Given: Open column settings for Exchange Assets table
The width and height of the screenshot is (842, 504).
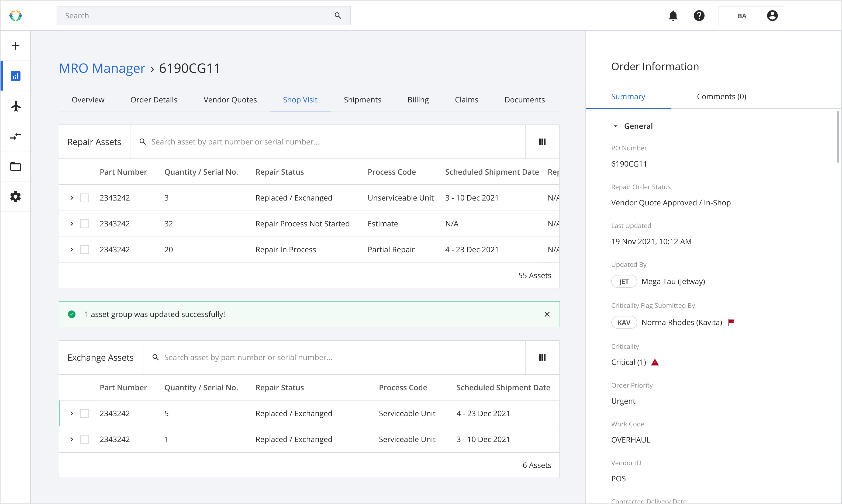Looking at the screenshot, I should [x=542, y=357].
